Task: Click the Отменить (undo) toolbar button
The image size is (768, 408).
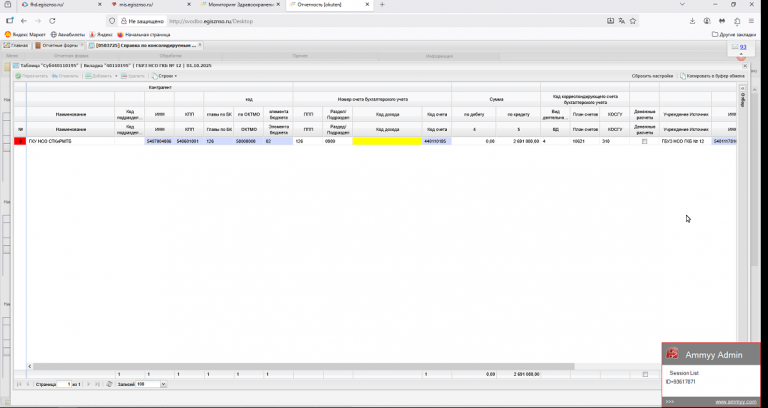Action: (66, 76)
